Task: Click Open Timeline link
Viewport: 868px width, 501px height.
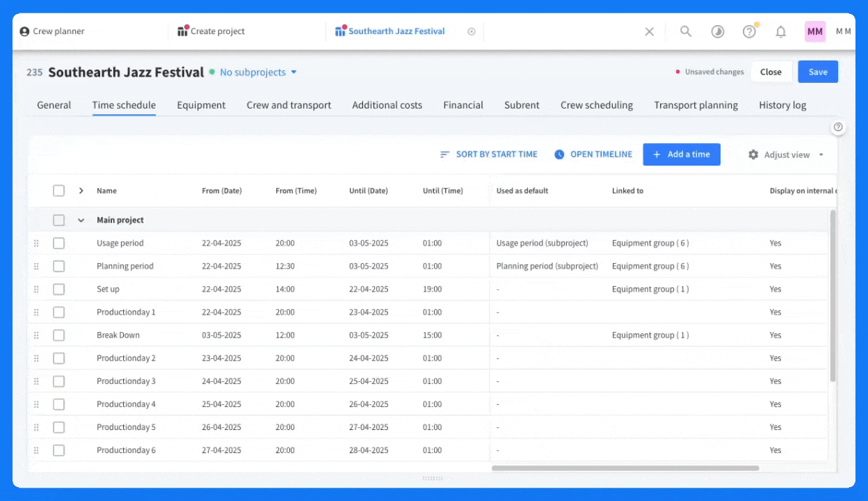Action: tap(593, 154)
